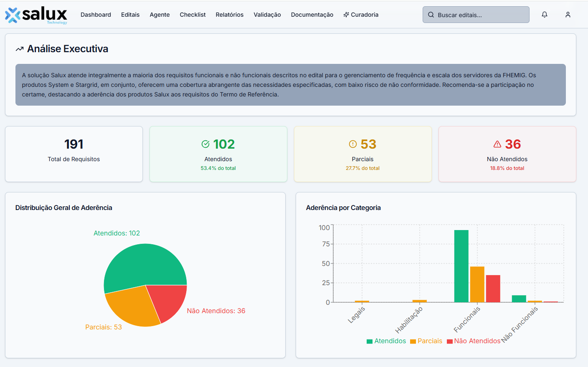Open the Agente page
588x367 pixels.
160,15
